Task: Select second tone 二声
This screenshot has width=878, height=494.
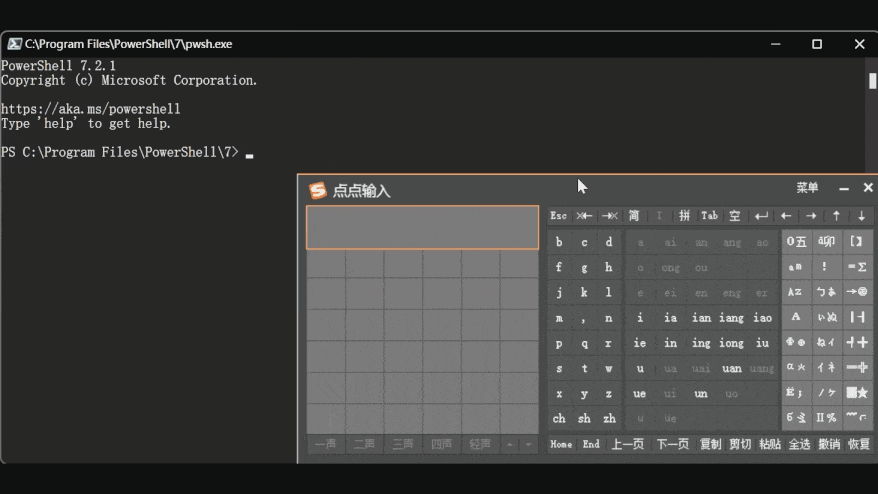Action: click(x=364, y=444)
